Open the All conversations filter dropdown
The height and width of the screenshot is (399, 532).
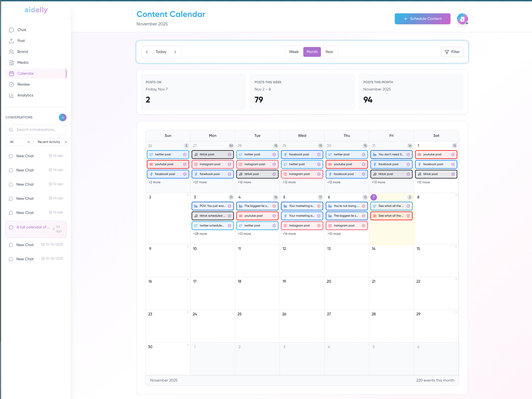[x=18, y=142]
